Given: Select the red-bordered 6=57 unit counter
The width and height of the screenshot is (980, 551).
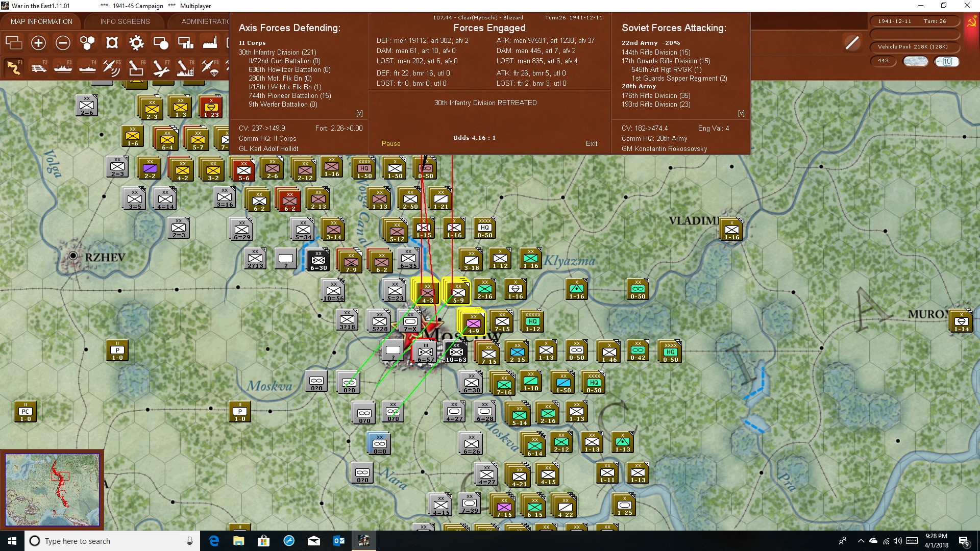Looking at the screenshot, I should 425,352.
